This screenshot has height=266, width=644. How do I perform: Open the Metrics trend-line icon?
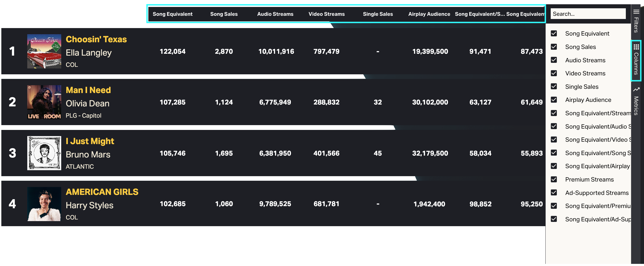(636, 89)
